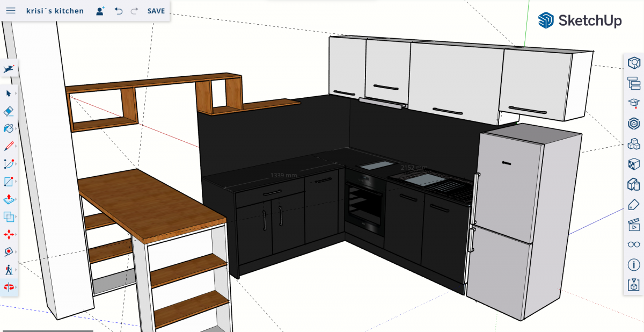Open the Scenes clapperboard panel

634,225
